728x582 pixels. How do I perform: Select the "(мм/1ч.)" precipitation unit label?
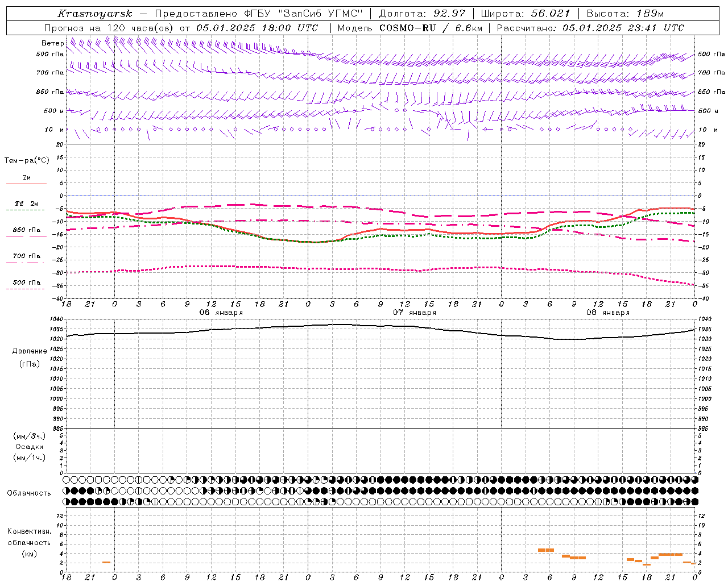(30, 458)
